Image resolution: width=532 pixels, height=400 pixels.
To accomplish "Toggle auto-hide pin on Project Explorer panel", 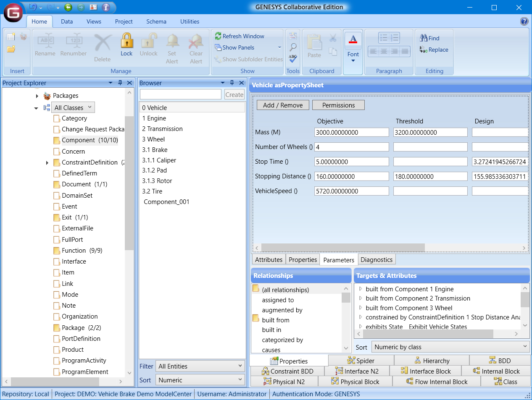I will point(121,83).
